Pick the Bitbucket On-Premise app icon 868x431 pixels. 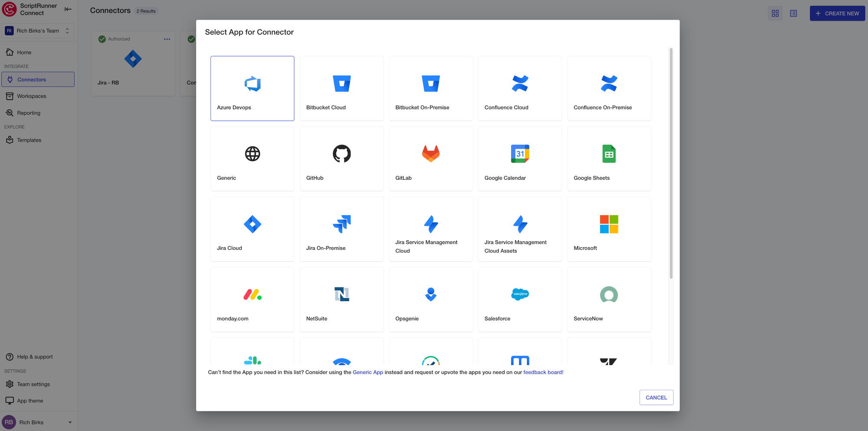(x=431, y=83)
